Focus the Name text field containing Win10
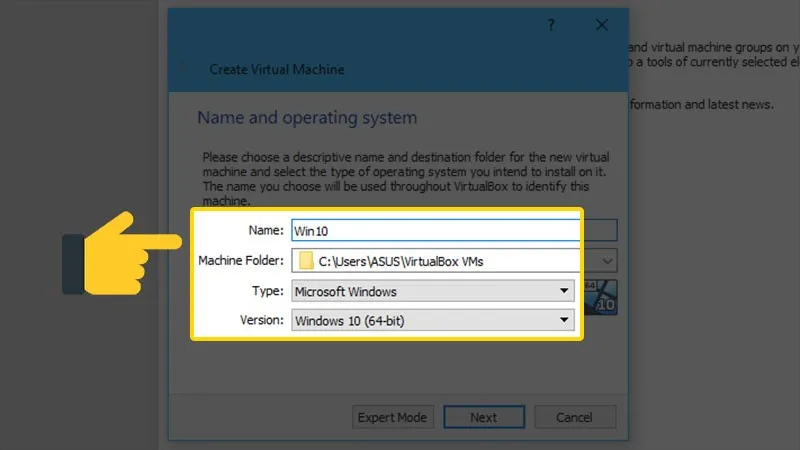The width and height of the screenshot is (800, 450). coord(435,231)
